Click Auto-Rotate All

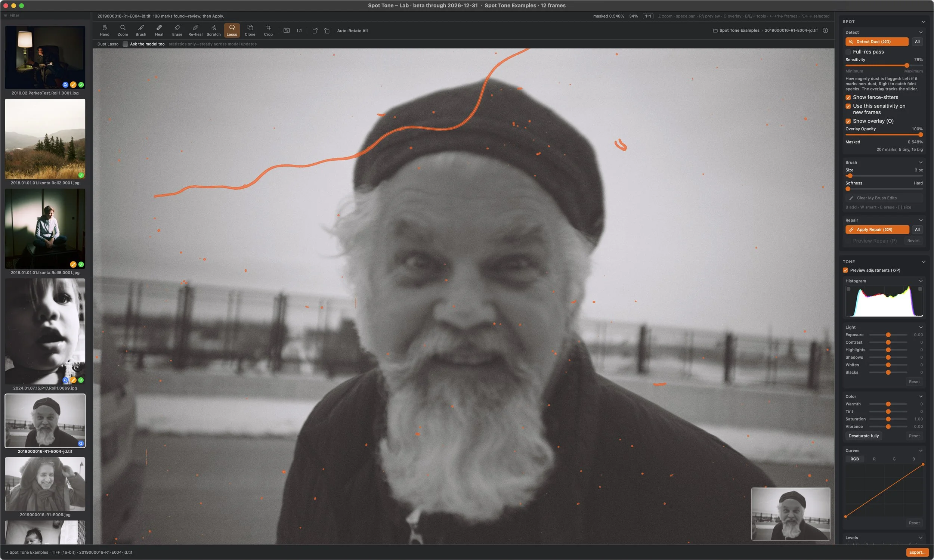click(352, 31)
